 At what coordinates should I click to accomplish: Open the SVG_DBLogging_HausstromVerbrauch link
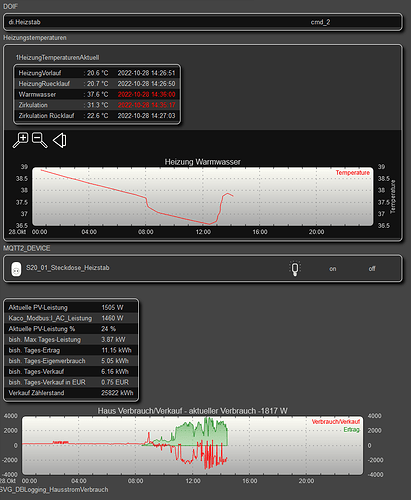54,489
